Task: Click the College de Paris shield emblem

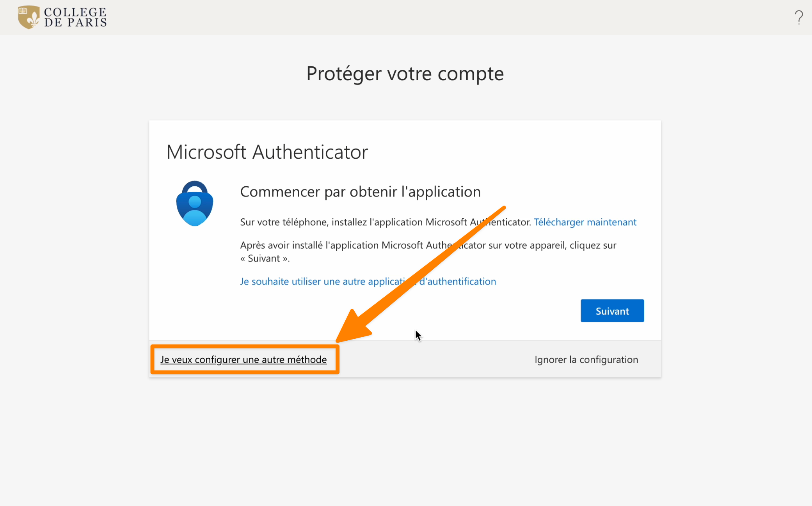Action: (x=29, y=17)
